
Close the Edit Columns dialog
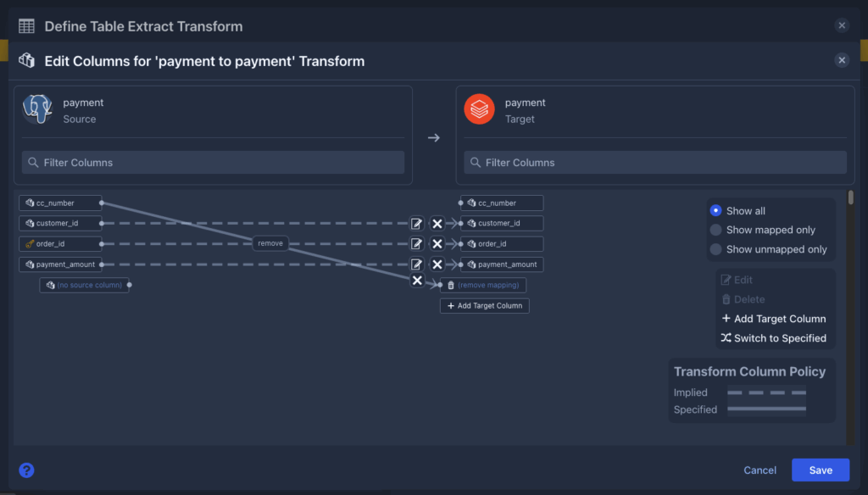(842, 60)
